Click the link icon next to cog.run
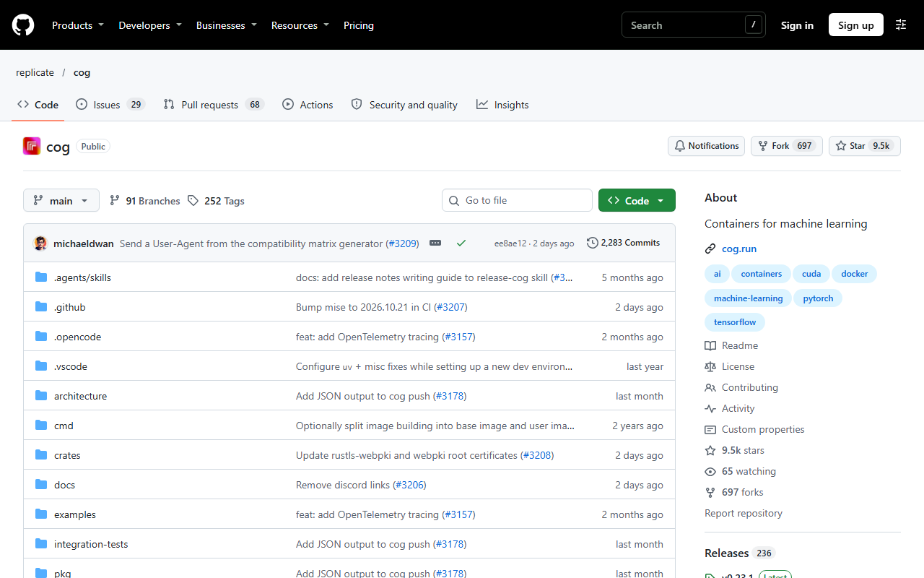 710,249
